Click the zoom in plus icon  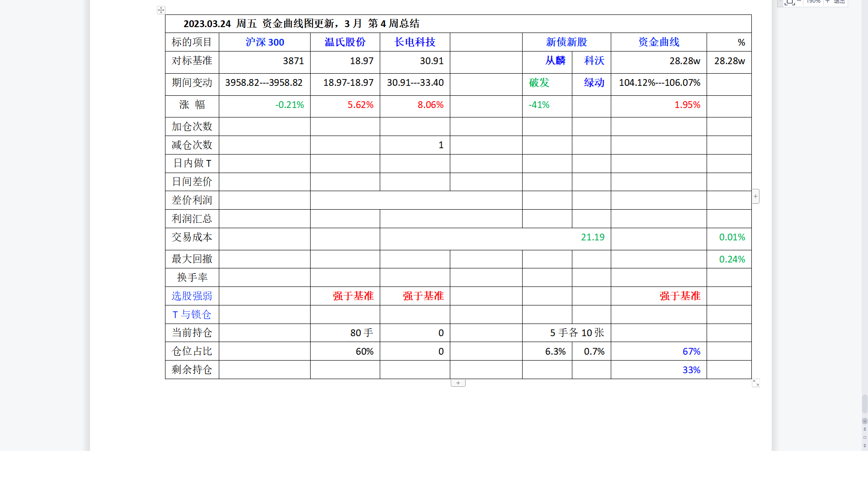point(828,2)
